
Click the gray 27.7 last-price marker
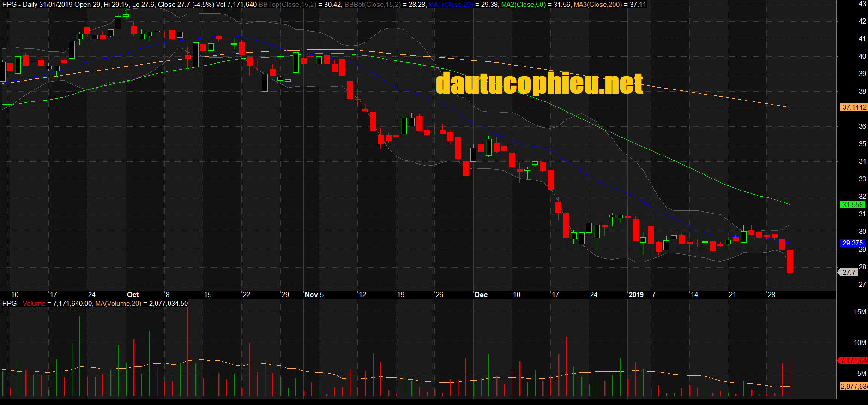849,273
